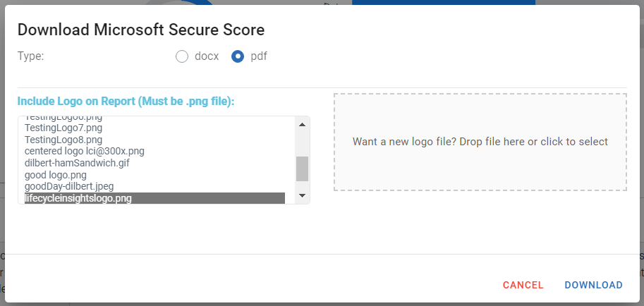Click the scroll down arrow in logo list
This screenshot has height=306, width=644.
(303, 195)
